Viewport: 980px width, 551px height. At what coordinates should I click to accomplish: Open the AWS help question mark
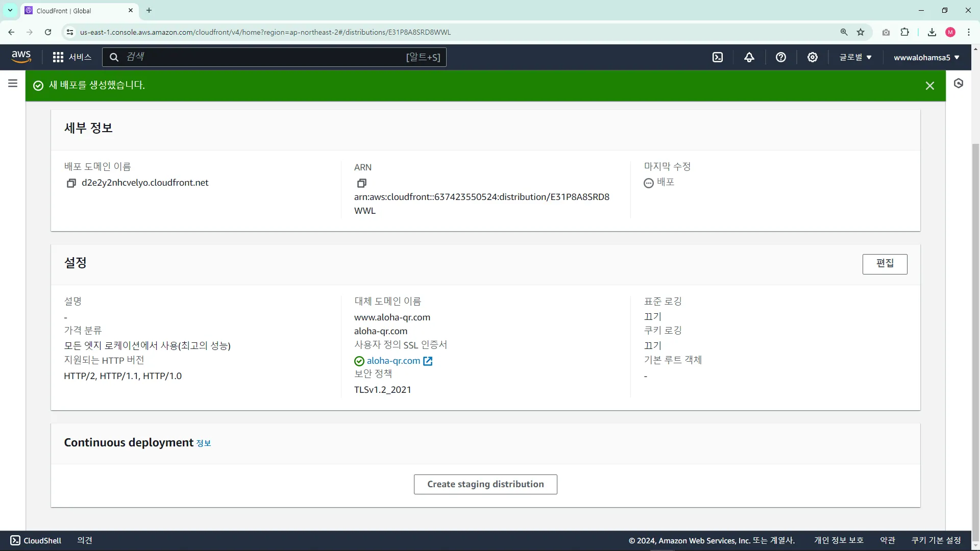pos(780,58)
